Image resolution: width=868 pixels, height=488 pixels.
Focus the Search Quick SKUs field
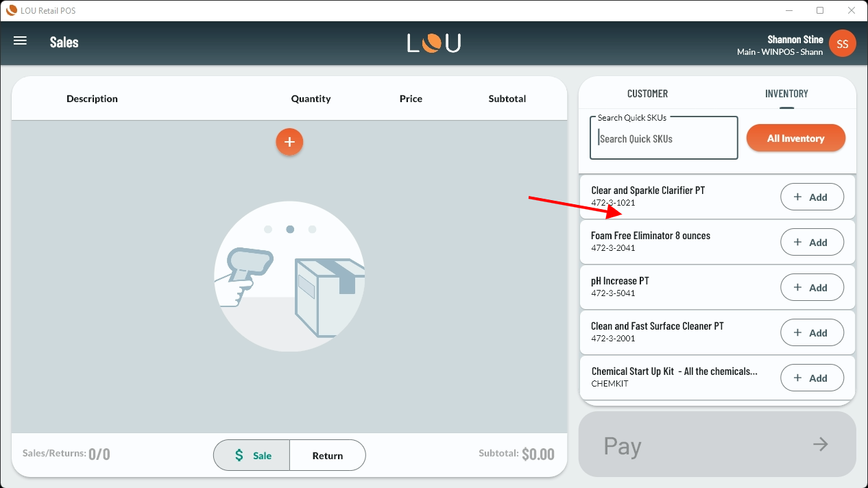coord(664,138)
